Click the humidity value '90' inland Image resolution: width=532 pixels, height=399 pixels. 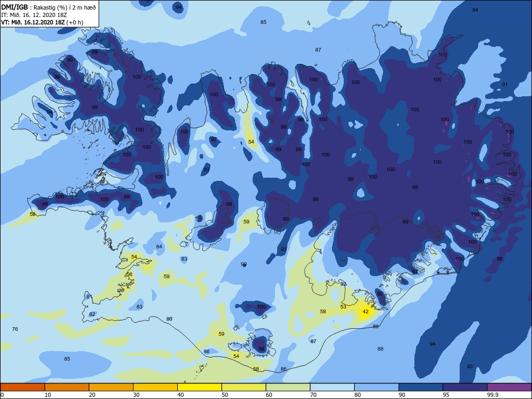(244, 264)
